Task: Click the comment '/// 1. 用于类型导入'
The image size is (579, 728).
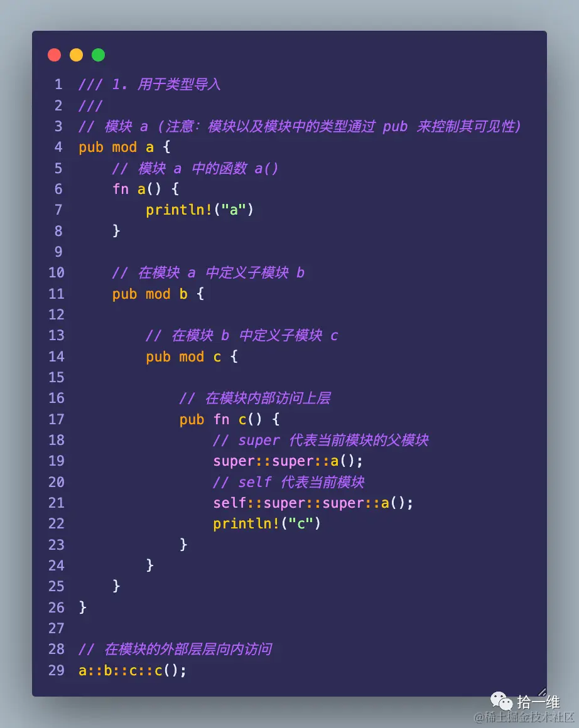Action: 149,85
